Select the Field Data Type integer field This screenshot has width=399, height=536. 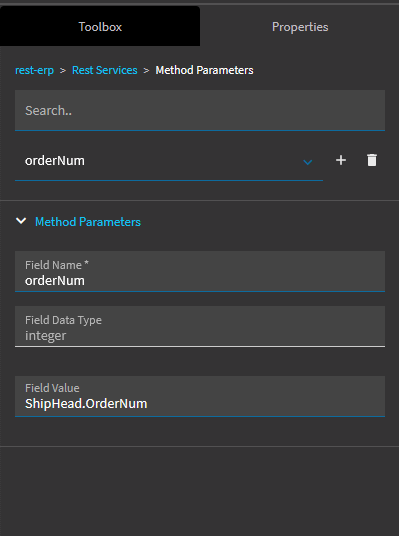pyautogui.click(x=200, y=326)
